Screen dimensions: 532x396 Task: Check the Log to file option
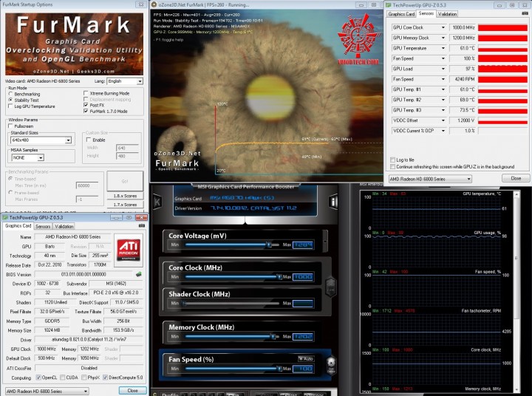click(x=393, y=160)
